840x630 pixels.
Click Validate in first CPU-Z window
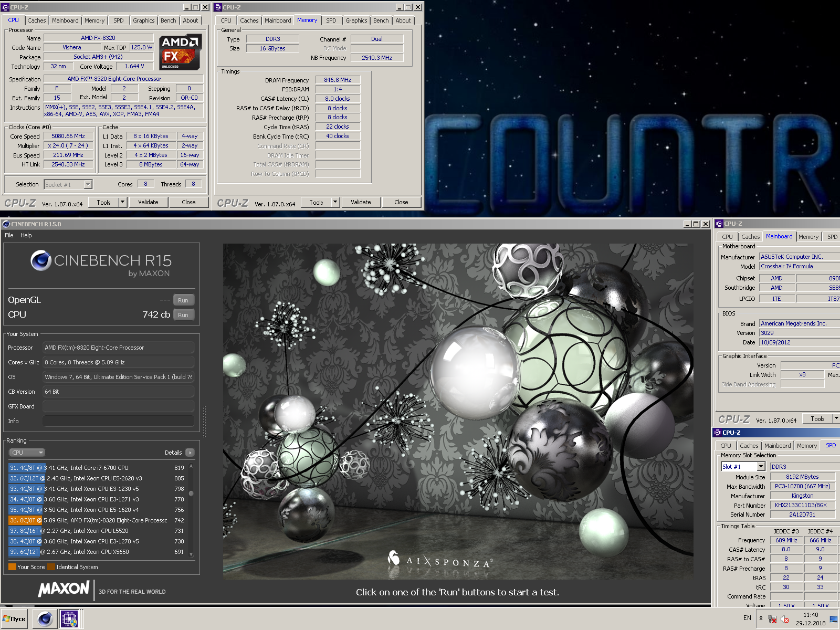pyautogui.click(x=148, y=202)
